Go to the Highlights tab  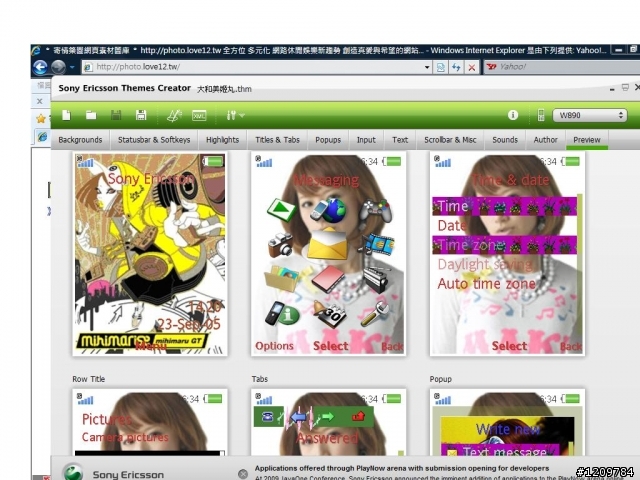click(222, 140)
